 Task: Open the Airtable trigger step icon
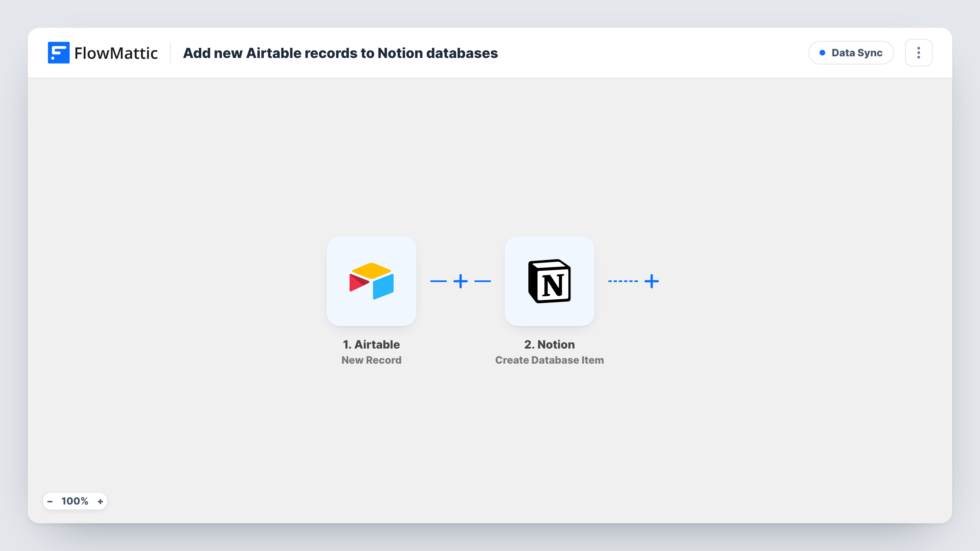(x=371, y=281)
